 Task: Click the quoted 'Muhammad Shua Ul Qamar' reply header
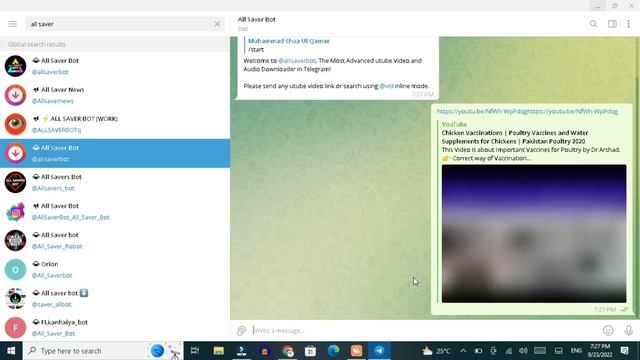[x=289, y=41]
